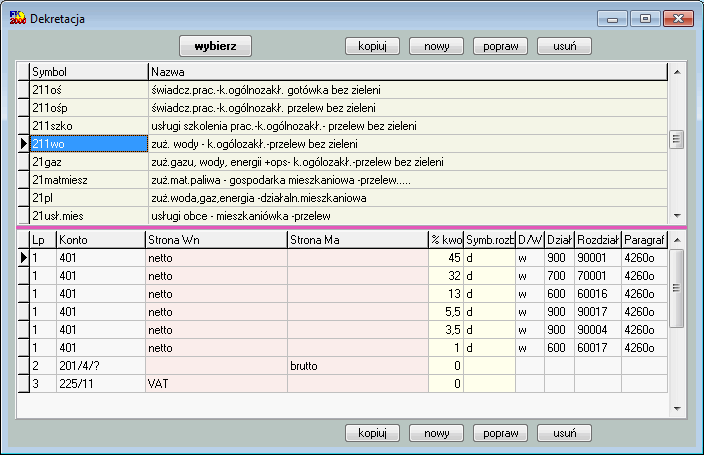Click the Strona Ma column header

358,240
